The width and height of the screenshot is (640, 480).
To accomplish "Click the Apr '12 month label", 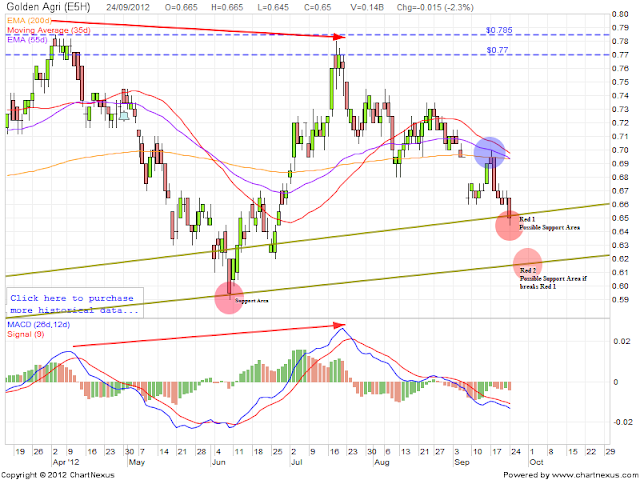I will click(x=66, y=462).
